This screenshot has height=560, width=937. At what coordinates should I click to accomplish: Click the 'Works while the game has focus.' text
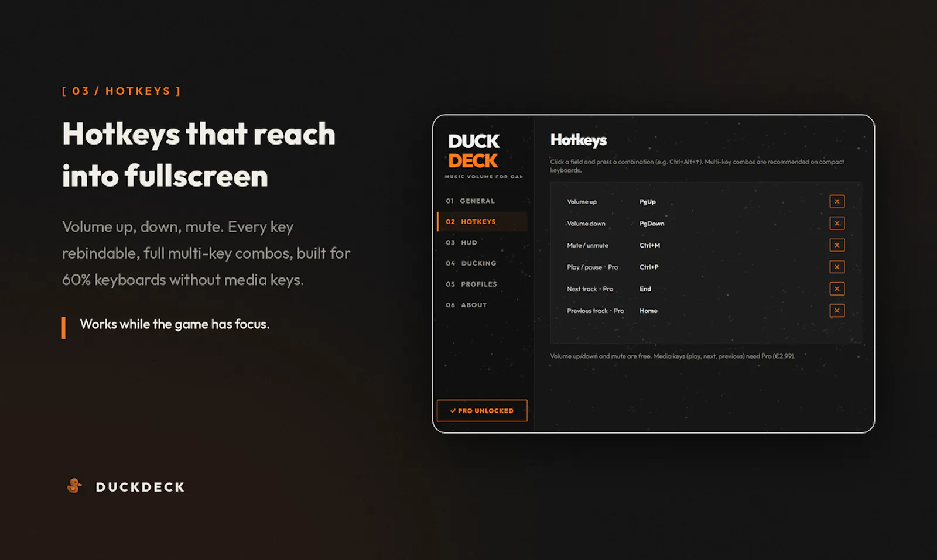pos(175,324)
